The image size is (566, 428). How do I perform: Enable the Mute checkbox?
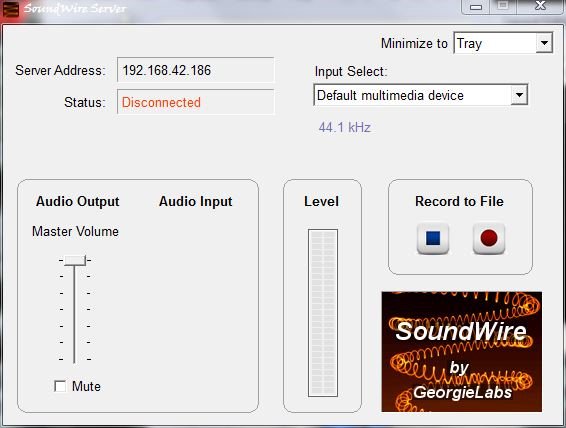[x=60, y=386]
